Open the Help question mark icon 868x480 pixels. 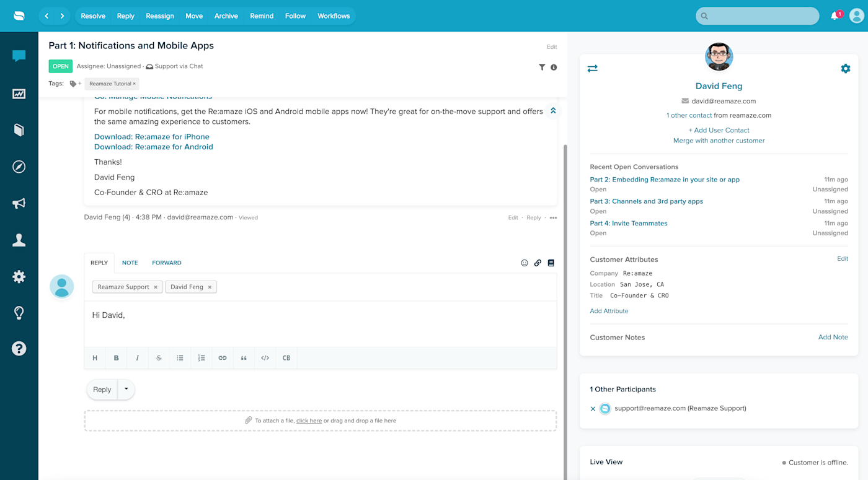(19, 349)
